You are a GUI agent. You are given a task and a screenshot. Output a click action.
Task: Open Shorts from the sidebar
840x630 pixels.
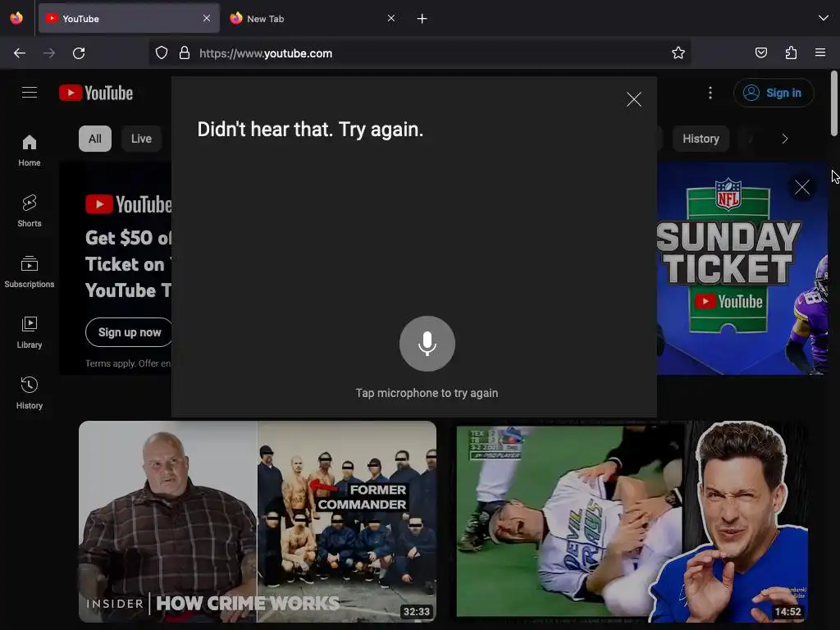coord(30,211)
